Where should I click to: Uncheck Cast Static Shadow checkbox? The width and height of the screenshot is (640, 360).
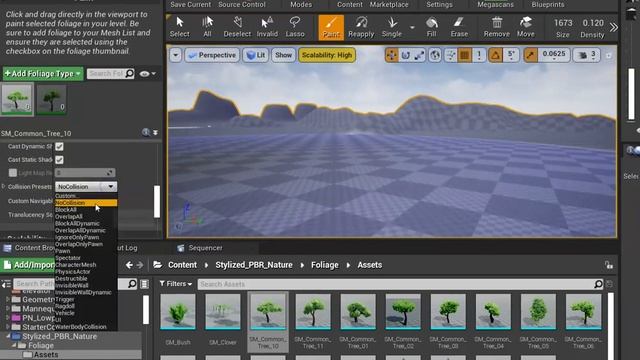pyautogui.click(x=59, y=160)
